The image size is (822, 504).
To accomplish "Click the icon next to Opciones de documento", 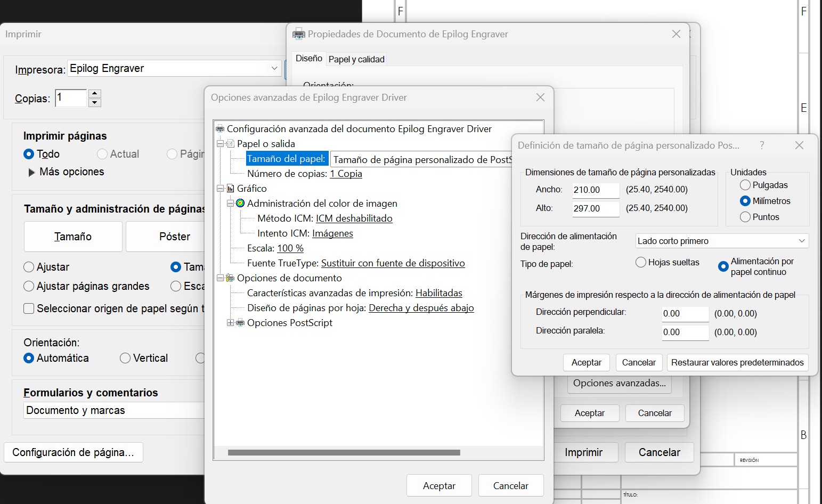I will (x=230, y=278).
